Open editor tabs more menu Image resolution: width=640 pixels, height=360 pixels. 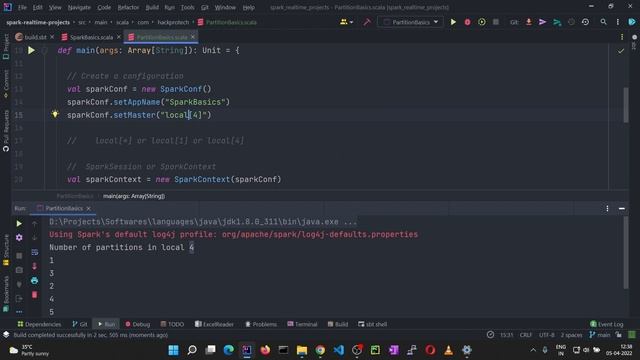pyautogui.click(x=622, y=37)
